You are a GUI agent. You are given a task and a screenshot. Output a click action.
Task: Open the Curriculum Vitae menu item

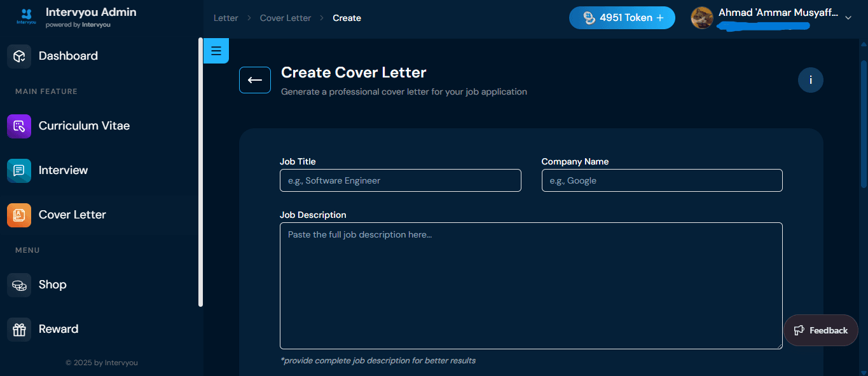(102, 126)
